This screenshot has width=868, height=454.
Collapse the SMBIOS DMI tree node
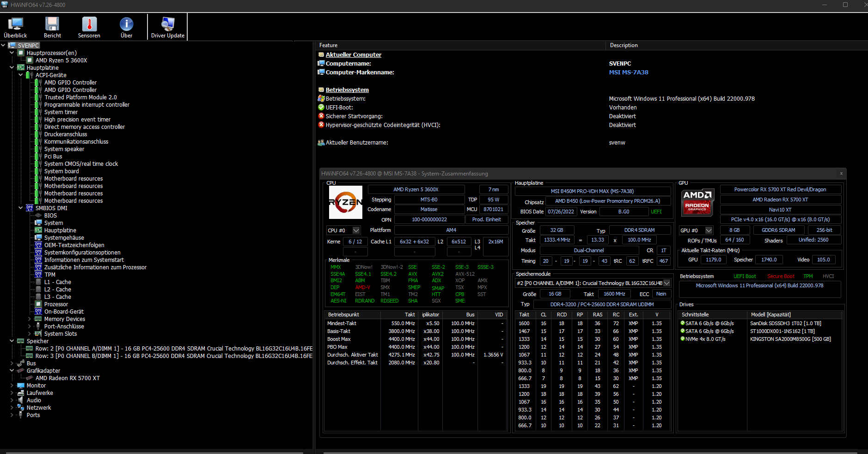pos(21,208)
